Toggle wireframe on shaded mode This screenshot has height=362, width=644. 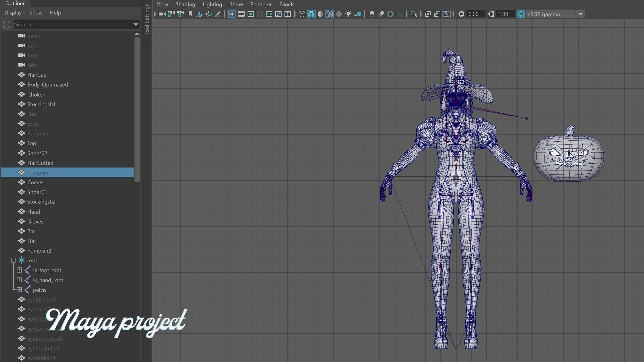coord(330,14)
